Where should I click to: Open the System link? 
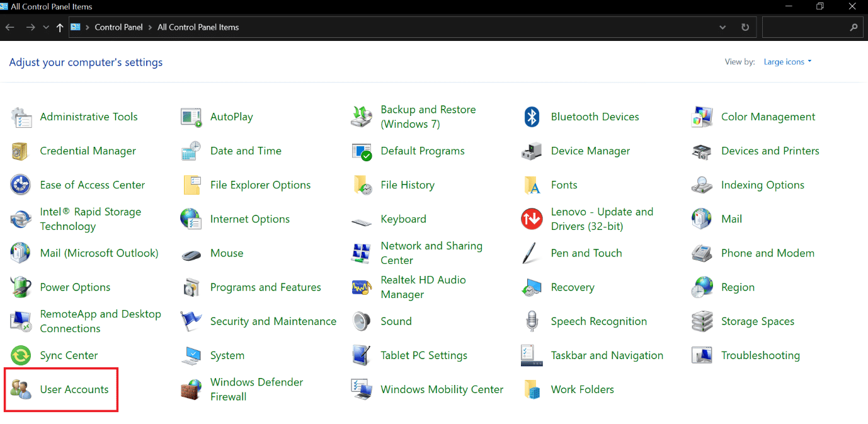227,355
